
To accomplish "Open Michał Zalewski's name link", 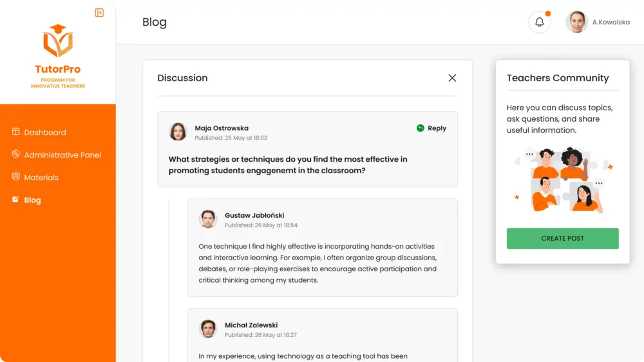I will [x=251, y=325].
